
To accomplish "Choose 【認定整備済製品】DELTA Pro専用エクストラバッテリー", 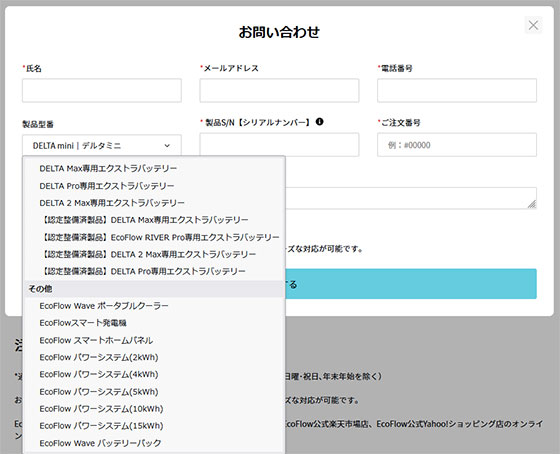I will 154,271.
